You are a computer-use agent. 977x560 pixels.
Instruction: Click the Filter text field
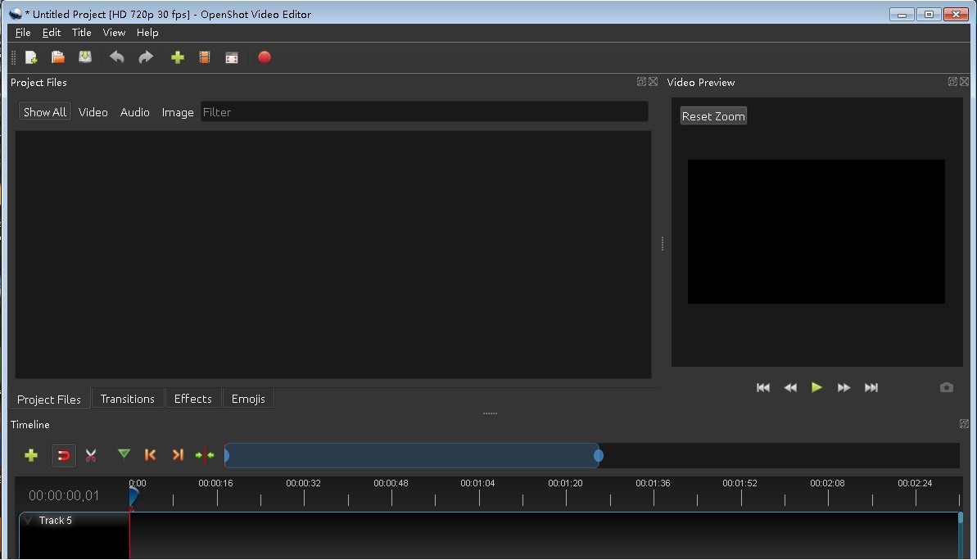pyautogui.click(x=424, y=112)
